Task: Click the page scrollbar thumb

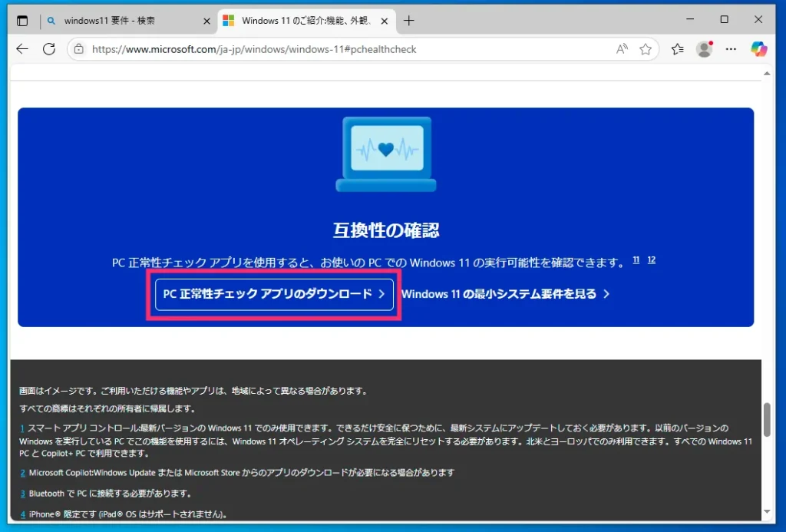Action: pos(767,419)
